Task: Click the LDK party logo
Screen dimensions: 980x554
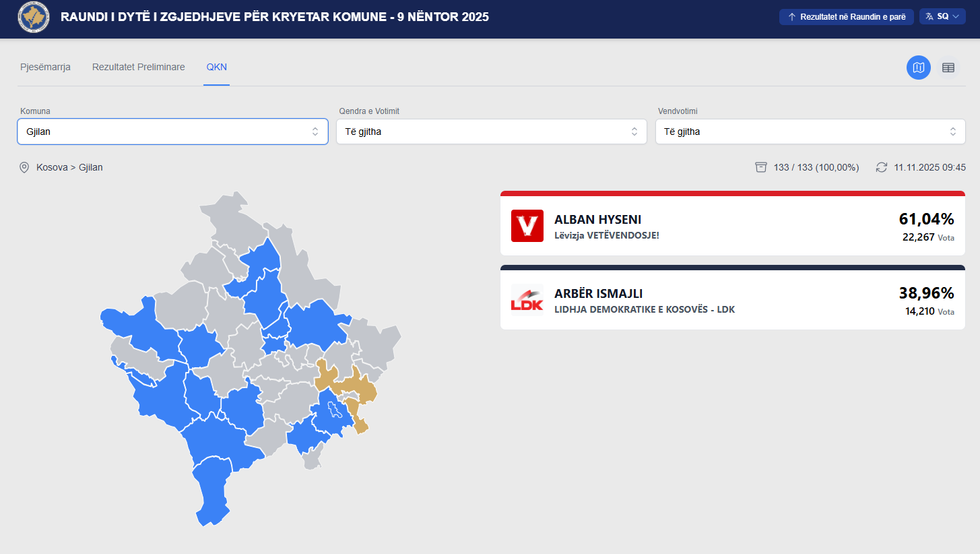Action: tap(526, 300)
